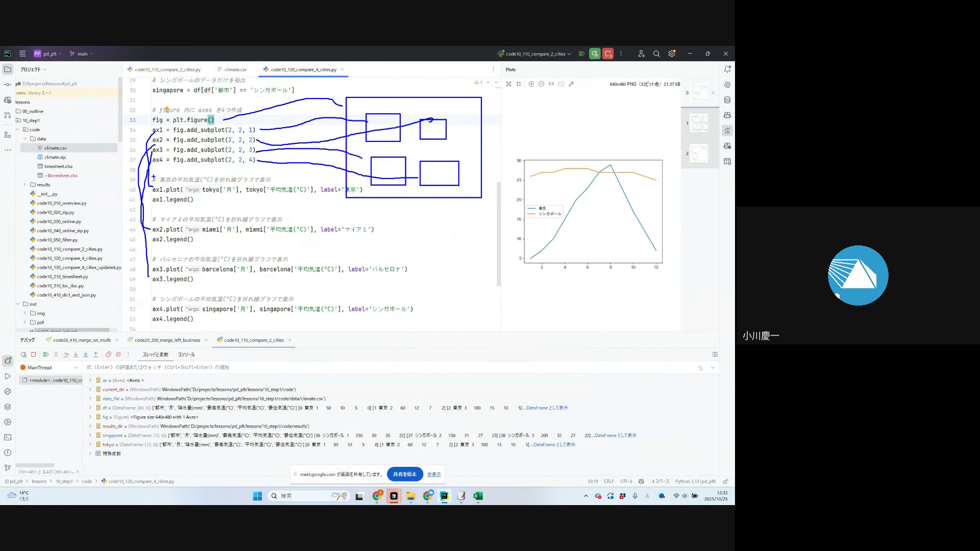The height and width of the screenshot is (551, 980).
Task: Expand the results folder in project tree
Action: [24, 185]
